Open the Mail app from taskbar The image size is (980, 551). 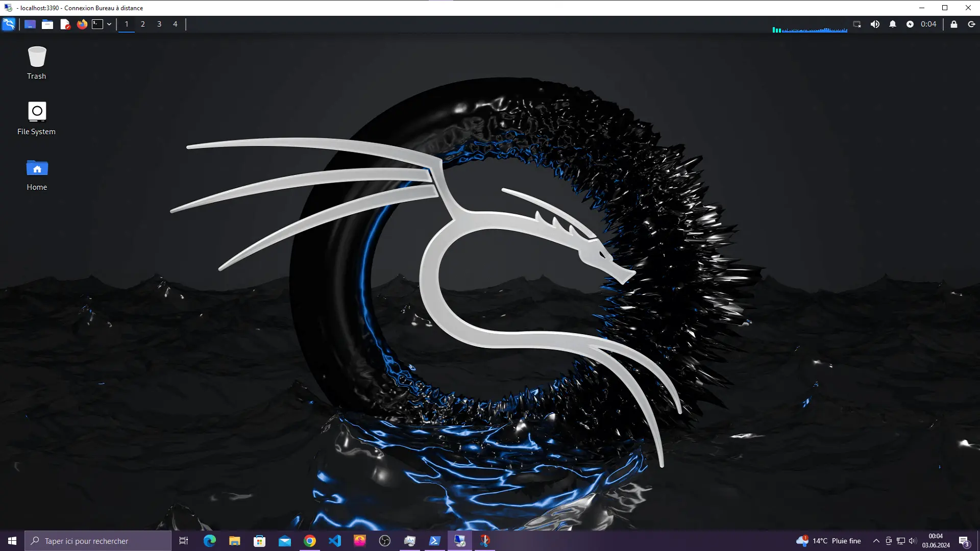(x=285, y=541)
